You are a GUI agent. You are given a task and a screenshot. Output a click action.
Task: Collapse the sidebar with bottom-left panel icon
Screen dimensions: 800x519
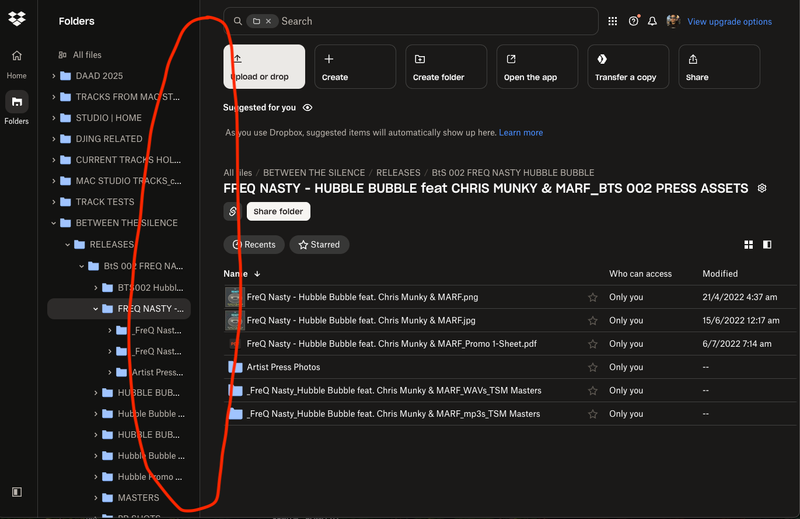[x=17, y=492]
